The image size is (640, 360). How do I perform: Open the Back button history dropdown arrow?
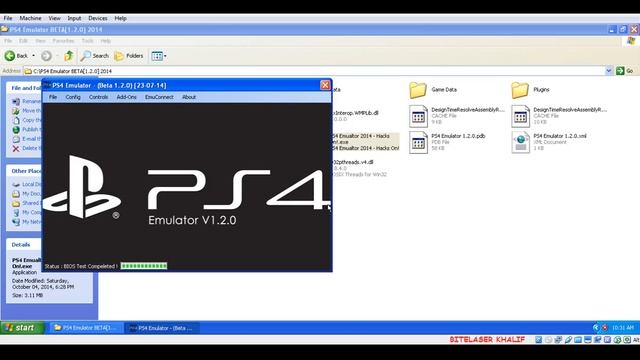pos(33,56)
